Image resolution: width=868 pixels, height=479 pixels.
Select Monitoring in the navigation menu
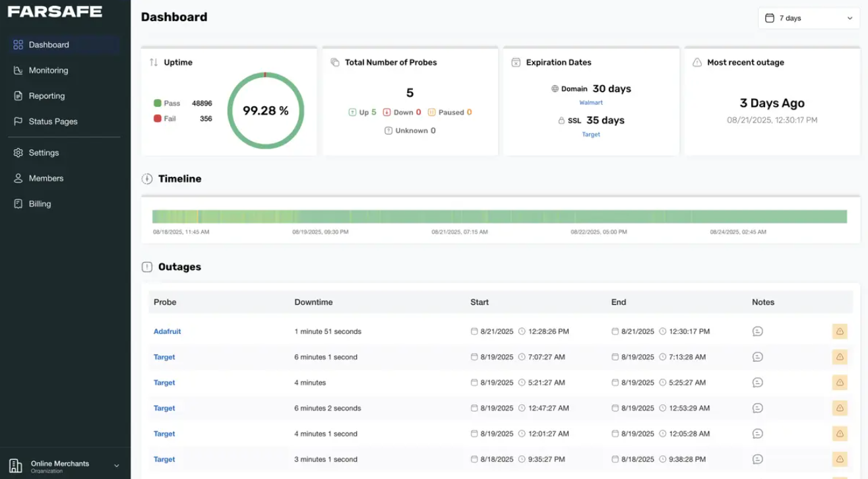(x=49, y=70)
